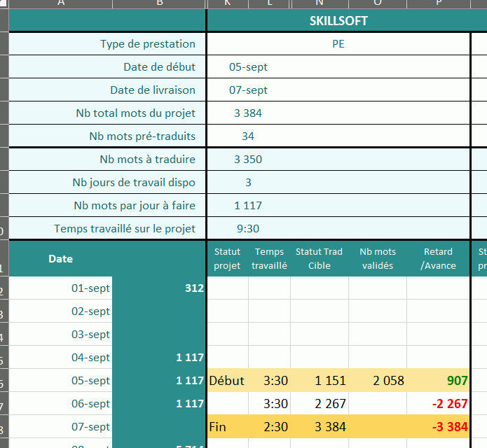Click the 'Statut projet' column header
The height and width of the screenshot is (448, 487).
[227, 259]
